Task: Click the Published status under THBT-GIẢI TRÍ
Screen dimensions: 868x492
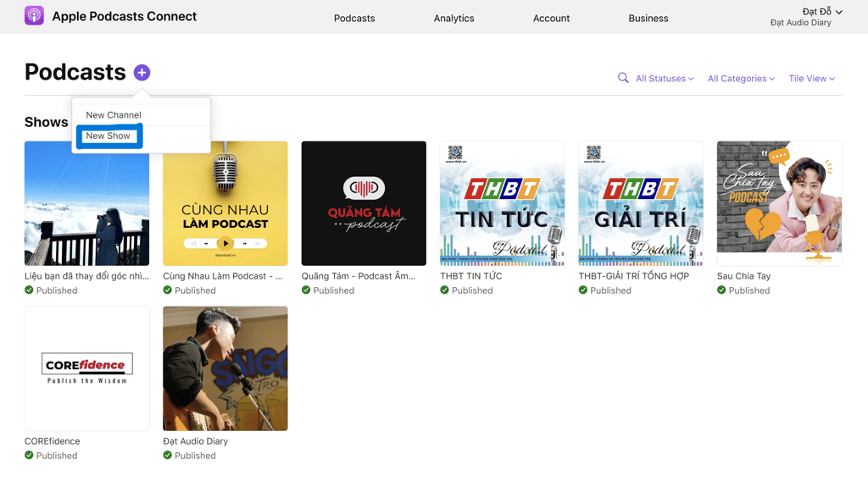Action: pos(610,290)
